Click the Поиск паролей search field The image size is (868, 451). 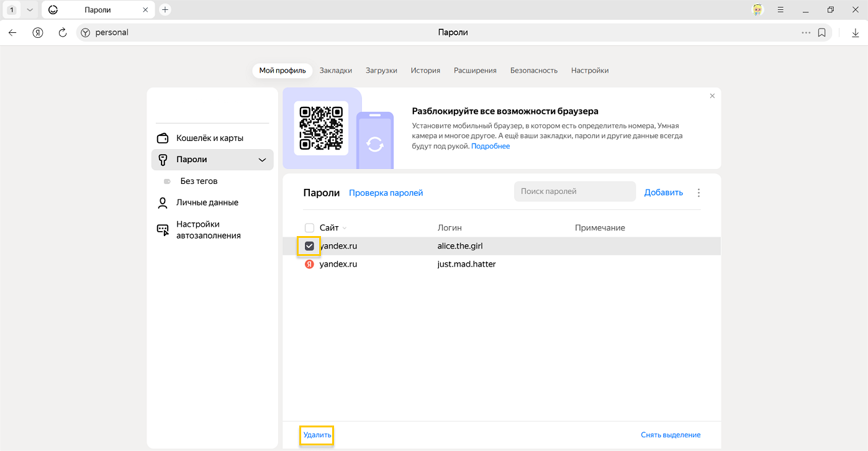[574, 191]
